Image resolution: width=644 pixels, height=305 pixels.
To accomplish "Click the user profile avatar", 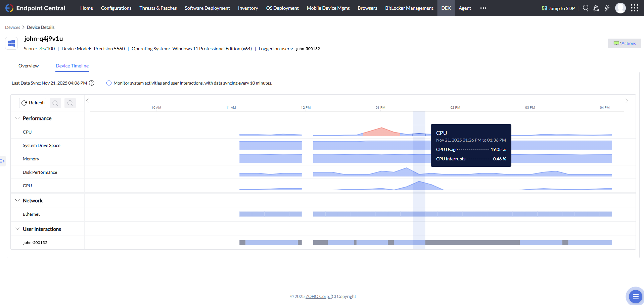I will click(x=620, y=8).
